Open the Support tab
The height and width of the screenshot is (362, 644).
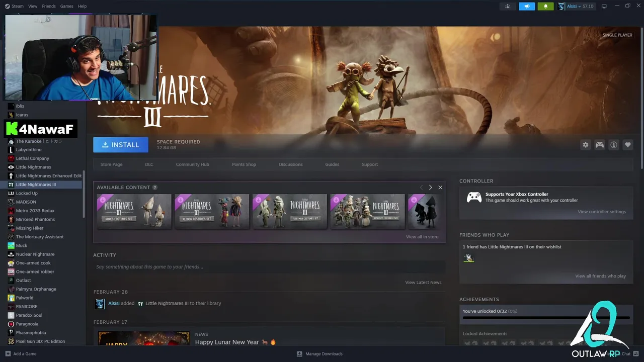pyautogui.click(x=369, y=164)
